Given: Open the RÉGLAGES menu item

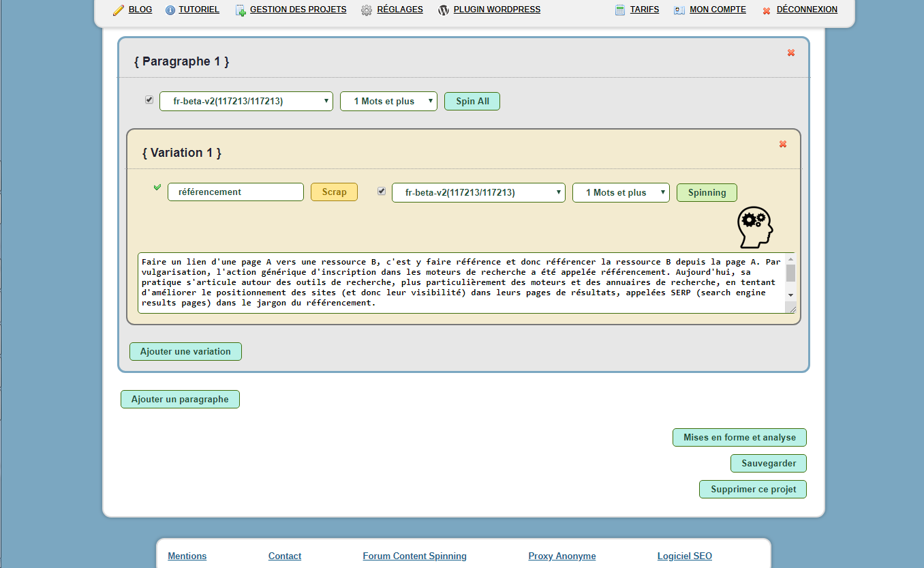Looking at the screenshot, I should pyautogui.click(x=400, y=10).
